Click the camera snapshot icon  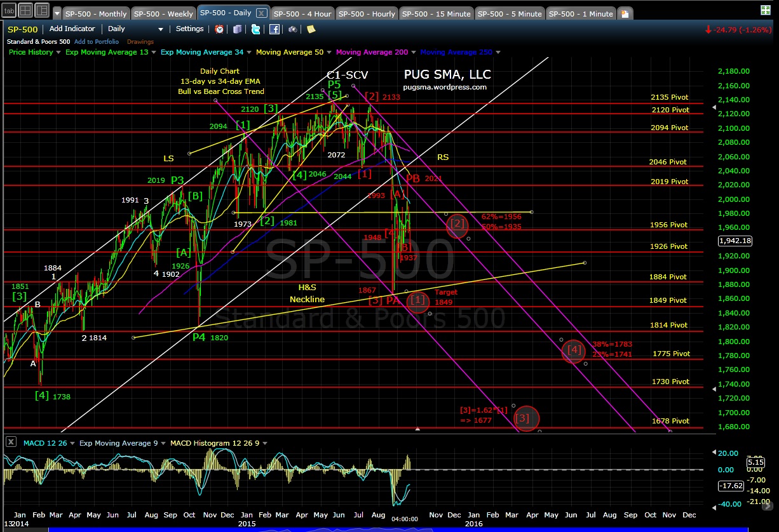pyautogui.click(x=294, y=29)
